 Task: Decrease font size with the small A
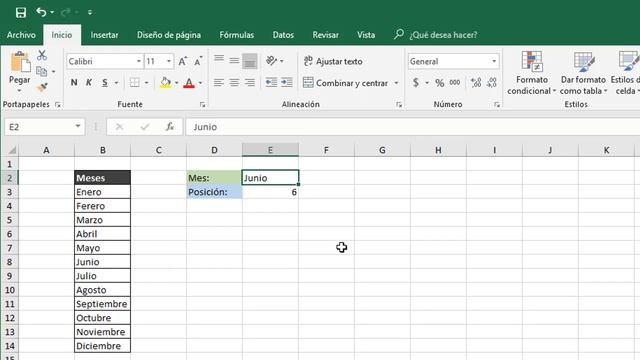pos(198,61)
